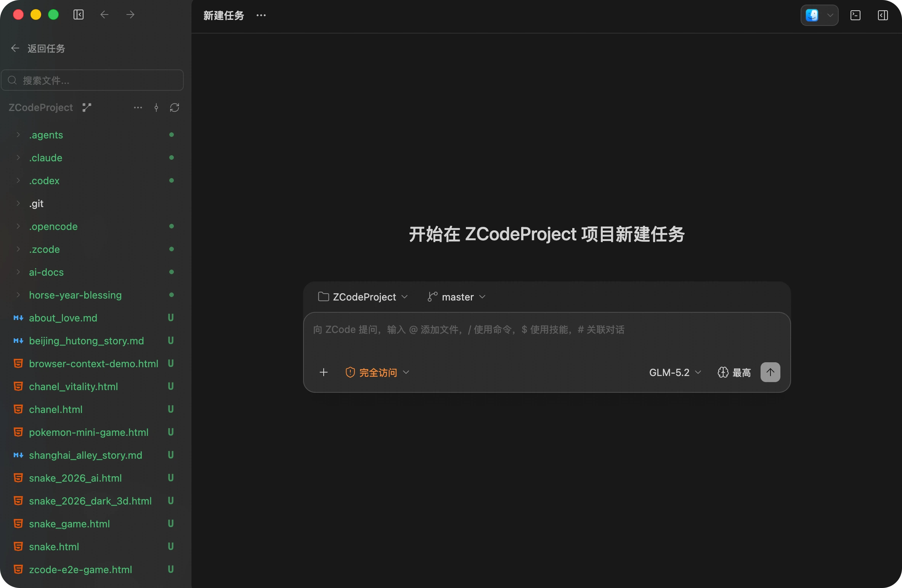Image resolution: width=902 pixels, height=588 pixels.
Task: Click the ZCodeProject title in file tree
Action: (41, 108)
